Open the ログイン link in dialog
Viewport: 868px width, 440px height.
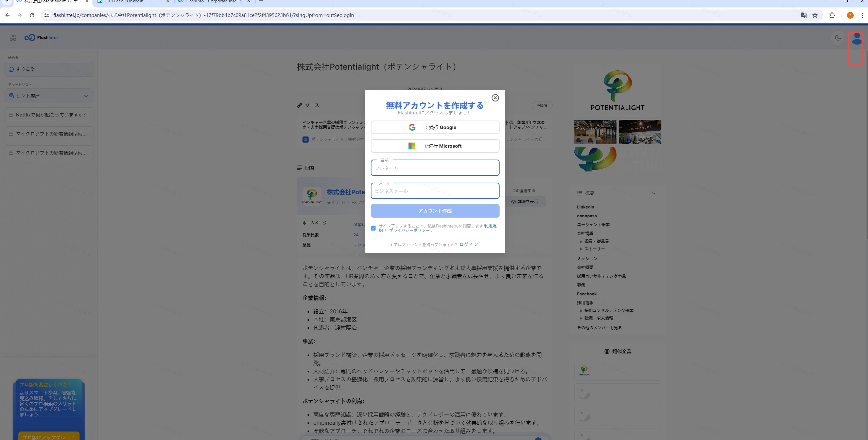tap(469, 244)
